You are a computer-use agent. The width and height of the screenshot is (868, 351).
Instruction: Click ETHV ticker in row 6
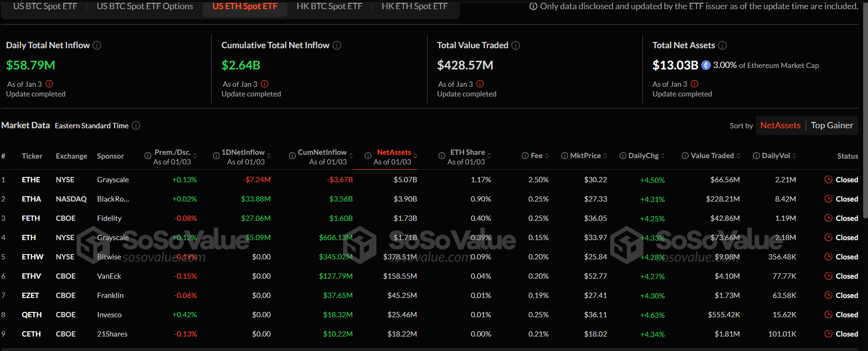click(x=31, y=276)
